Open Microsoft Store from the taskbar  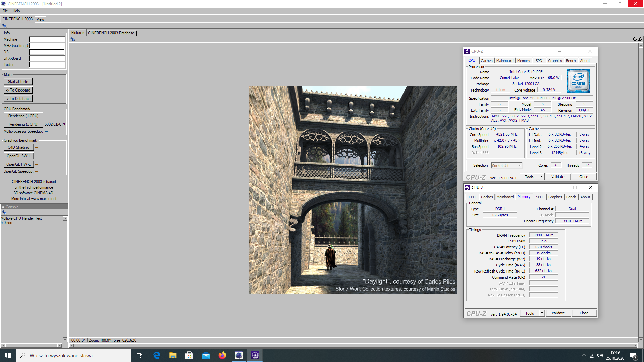point(190,355)
